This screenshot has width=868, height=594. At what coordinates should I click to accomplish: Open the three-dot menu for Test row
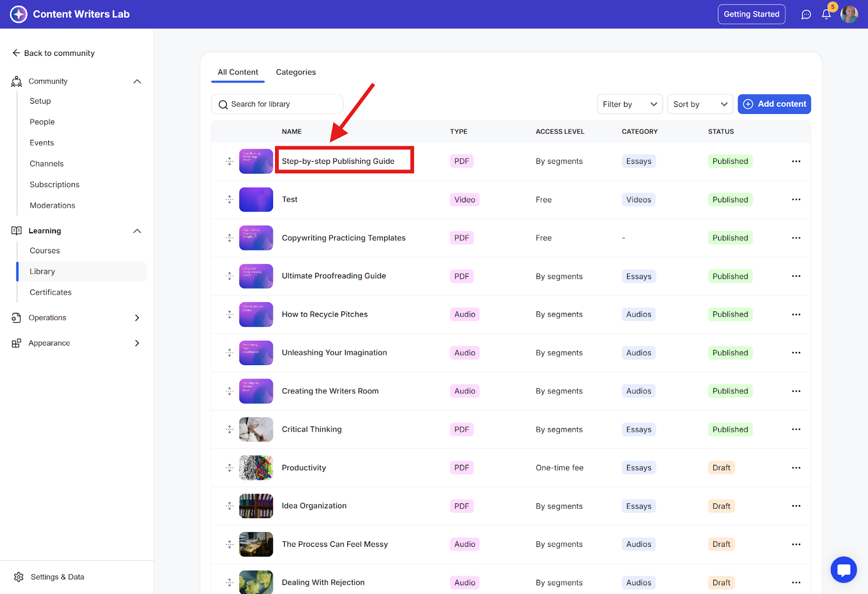[x=796, y=200]
